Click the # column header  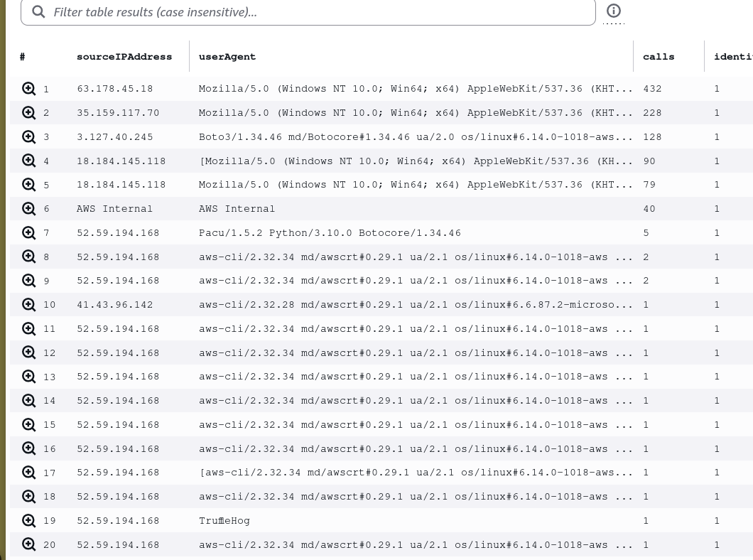click(x=23, y=57)
